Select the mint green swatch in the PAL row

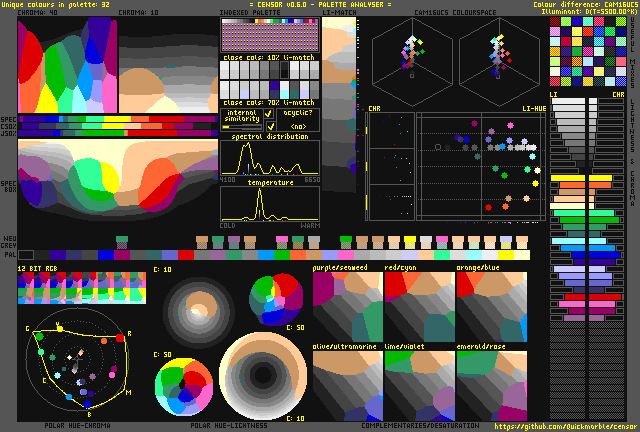point(442,255)
